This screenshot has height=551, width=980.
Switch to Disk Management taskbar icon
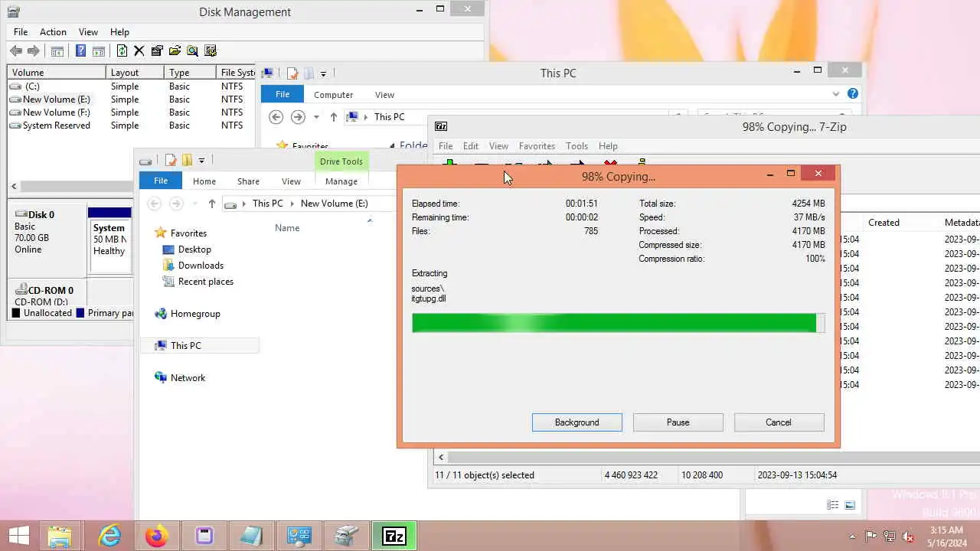pos(347,536)
